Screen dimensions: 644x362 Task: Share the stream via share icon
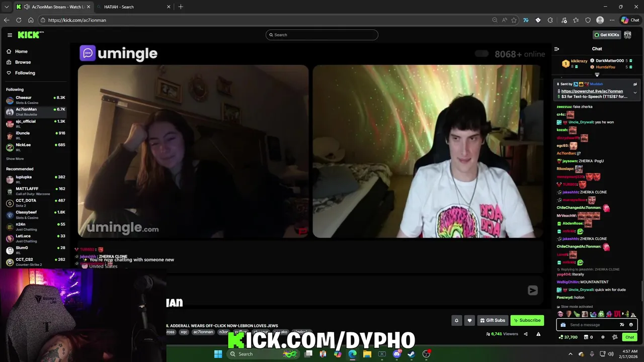pos(526,334)
